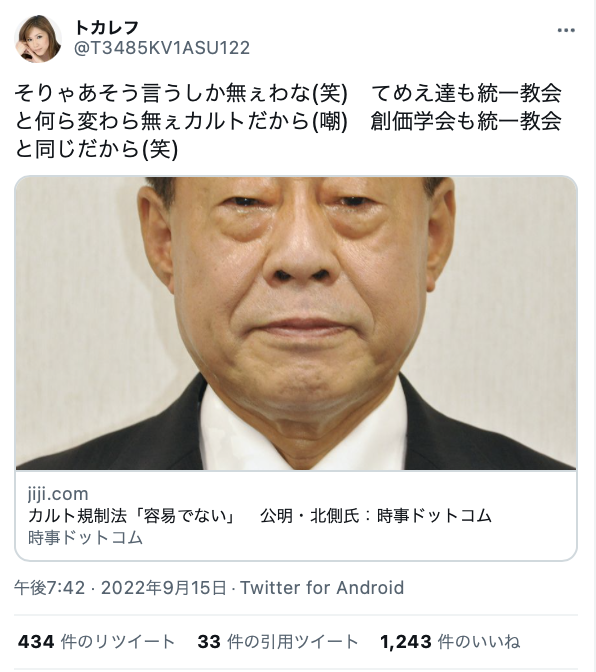Click the 33 quote tweets number

click(x=209, y=642)
